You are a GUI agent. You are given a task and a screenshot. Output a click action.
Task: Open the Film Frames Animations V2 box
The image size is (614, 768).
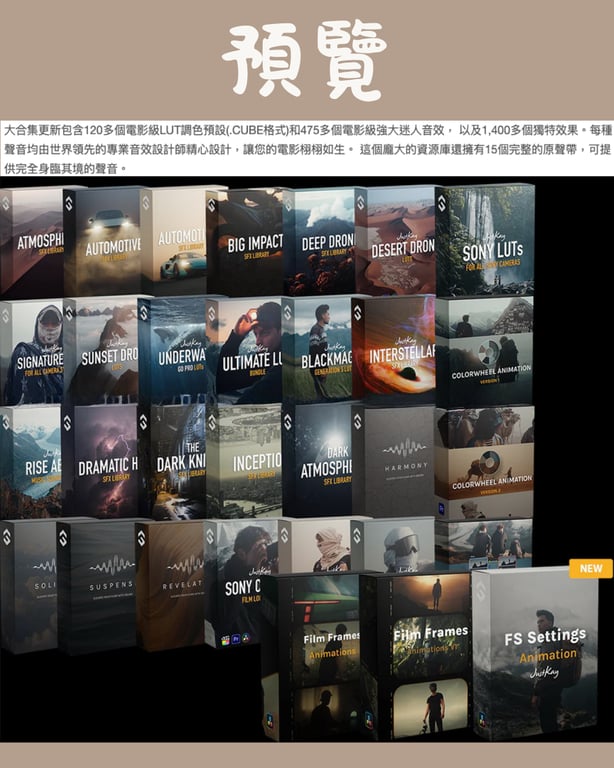[416, 656]
